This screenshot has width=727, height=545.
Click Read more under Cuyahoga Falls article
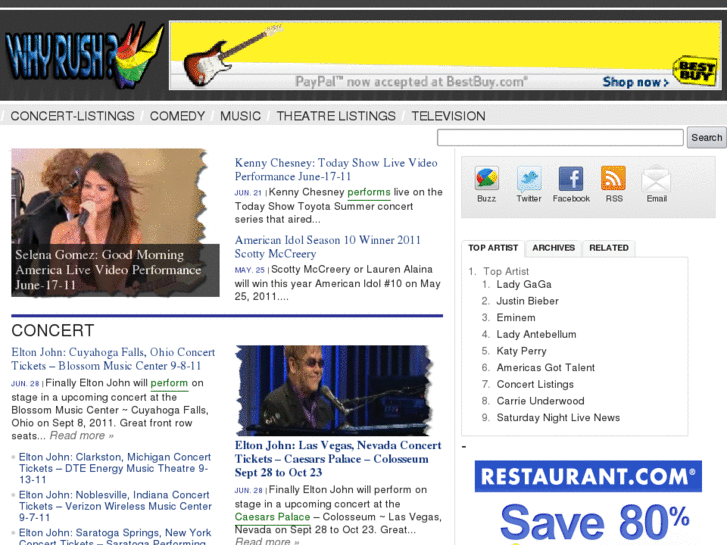[x=82, y=436]
